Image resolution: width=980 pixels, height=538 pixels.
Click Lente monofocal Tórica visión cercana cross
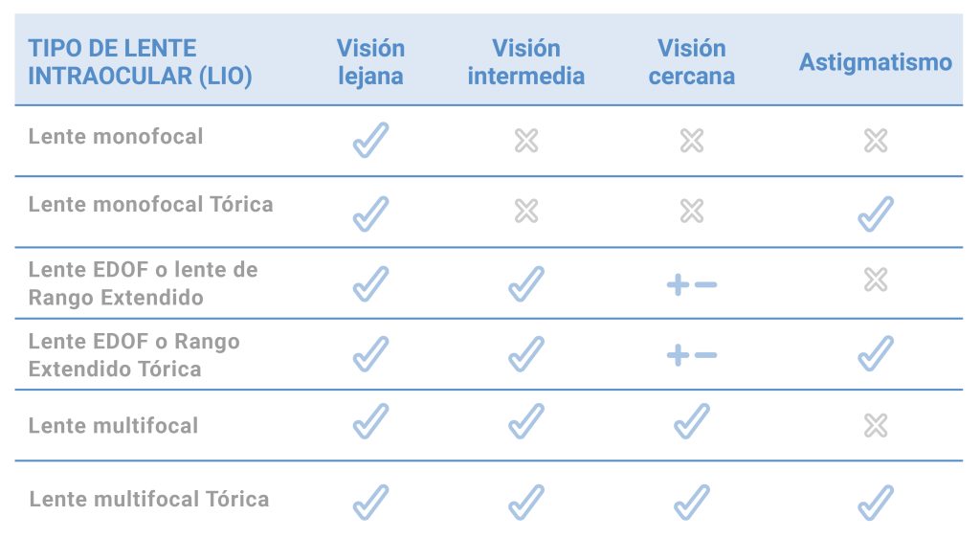[691, 211]
